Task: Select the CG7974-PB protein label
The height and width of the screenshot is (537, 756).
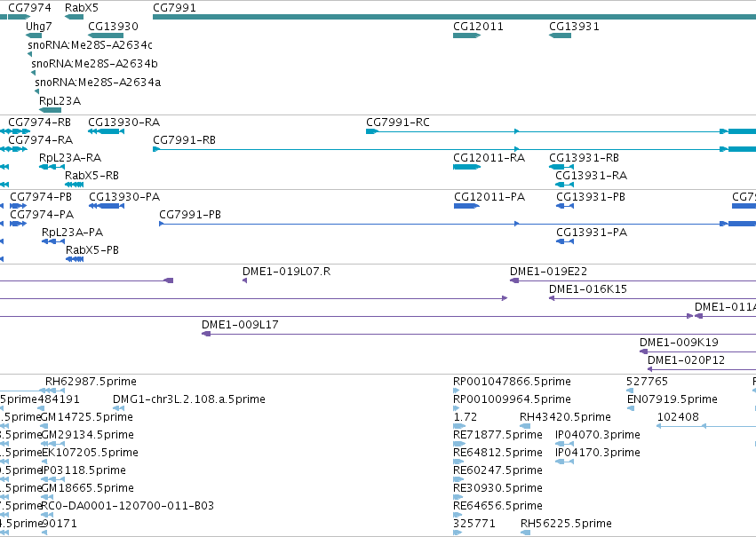Action: (41, 197)
